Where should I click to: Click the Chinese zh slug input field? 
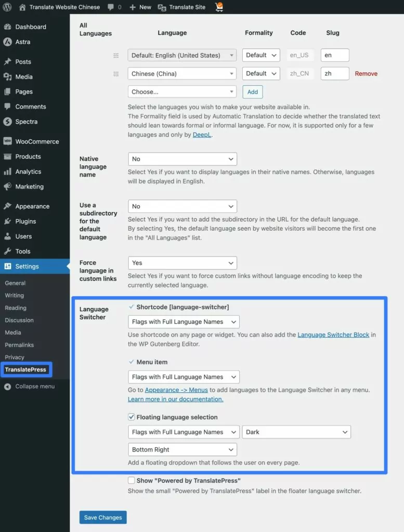coord(335,73)
